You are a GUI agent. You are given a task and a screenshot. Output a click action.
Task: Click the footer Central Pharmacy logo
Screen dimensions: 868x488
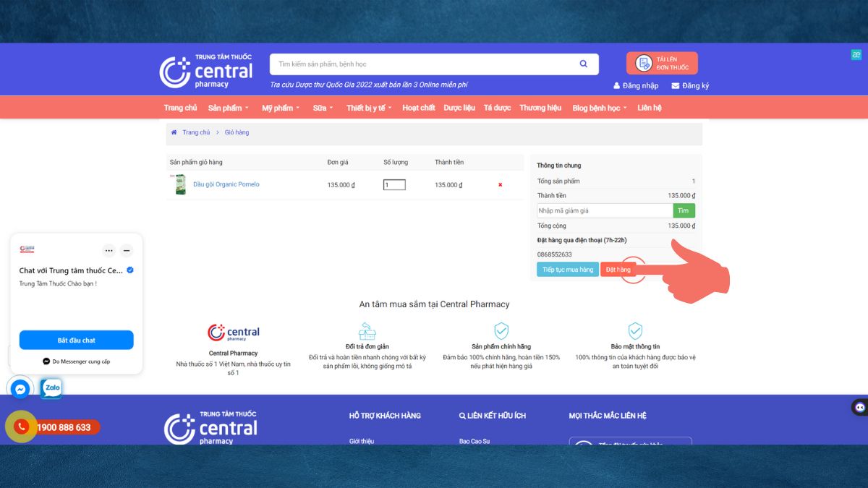click(x=210, y=428)
